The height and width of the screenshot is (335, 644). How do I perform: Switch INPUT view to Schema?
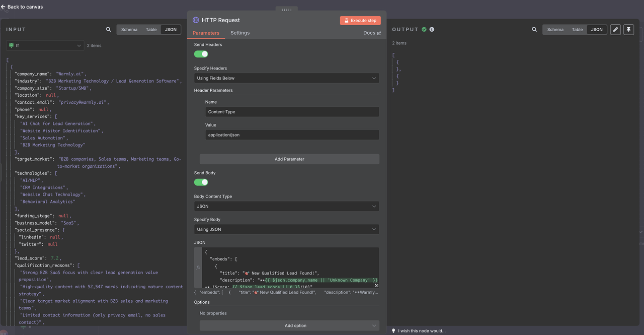click(129, 29)
